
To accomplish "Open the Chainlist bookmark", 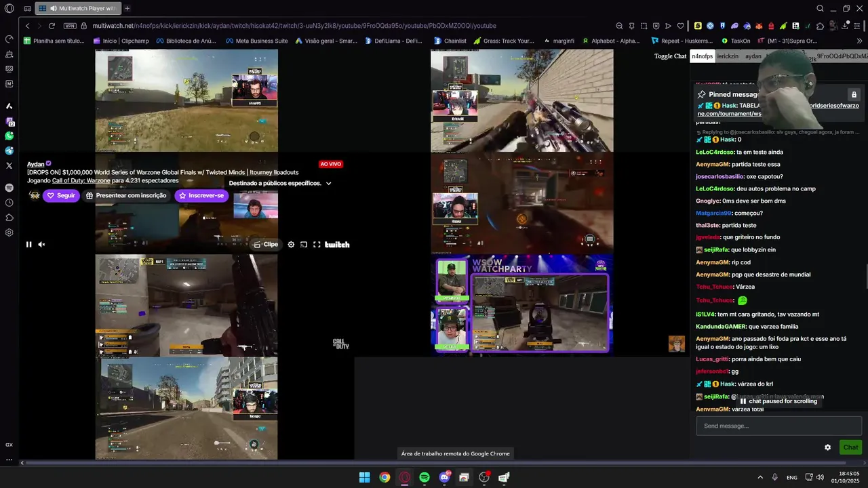I will click(450, 41).
